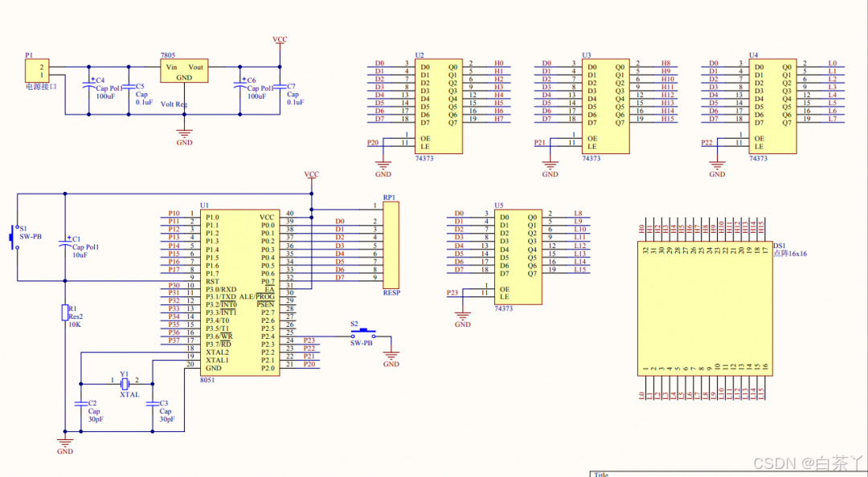Click the C4 100uF polarized capacitor

tap(88, 86)
